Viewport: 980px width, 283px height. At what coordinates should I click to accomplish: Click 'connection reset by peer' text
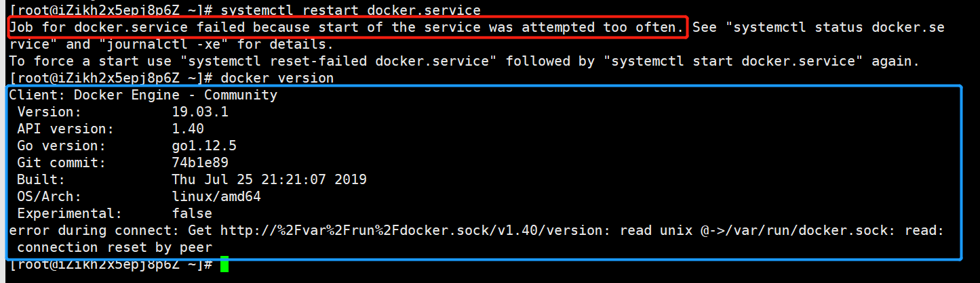115,247
